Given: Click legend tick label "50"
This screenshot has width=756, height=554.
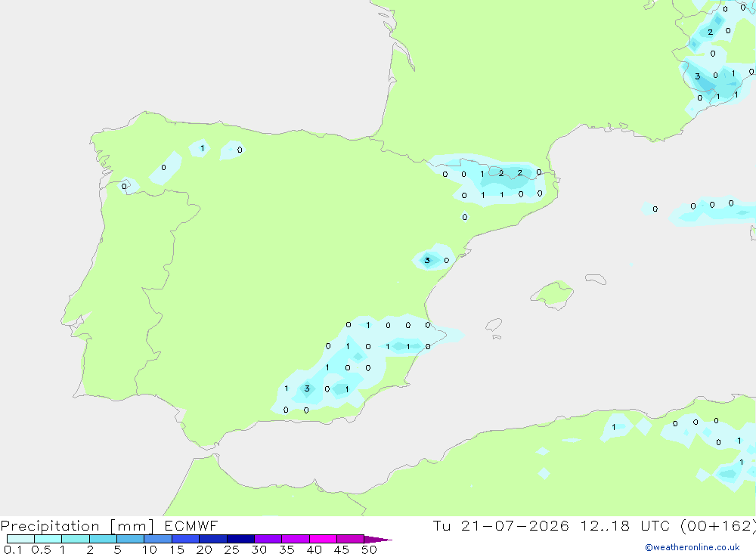Looking at the screenshot, I should 369,549.
